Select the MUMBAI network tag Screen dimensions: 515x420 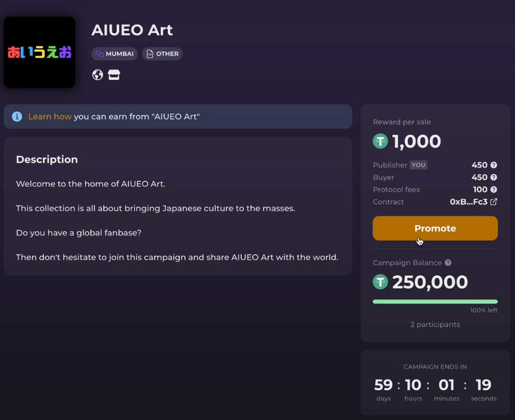pyautogui.click(x=114, y=54)
